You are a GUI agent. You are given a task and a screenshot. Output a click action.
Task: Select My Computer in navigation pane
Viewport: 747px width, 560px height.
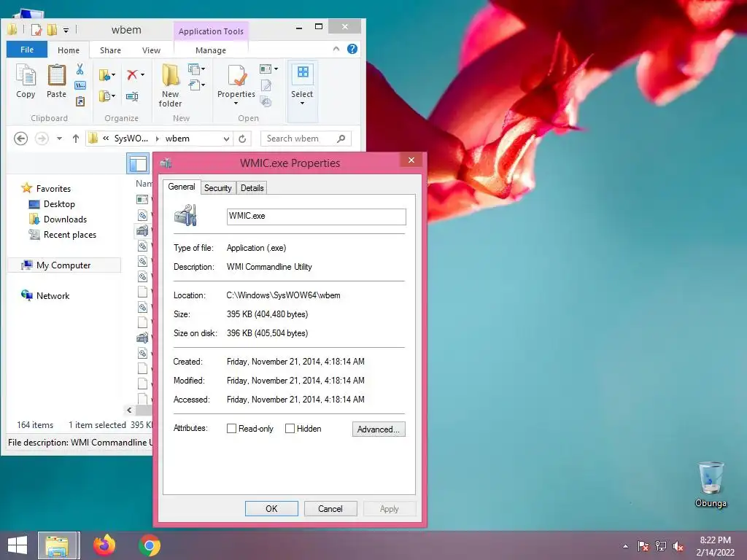63,265
